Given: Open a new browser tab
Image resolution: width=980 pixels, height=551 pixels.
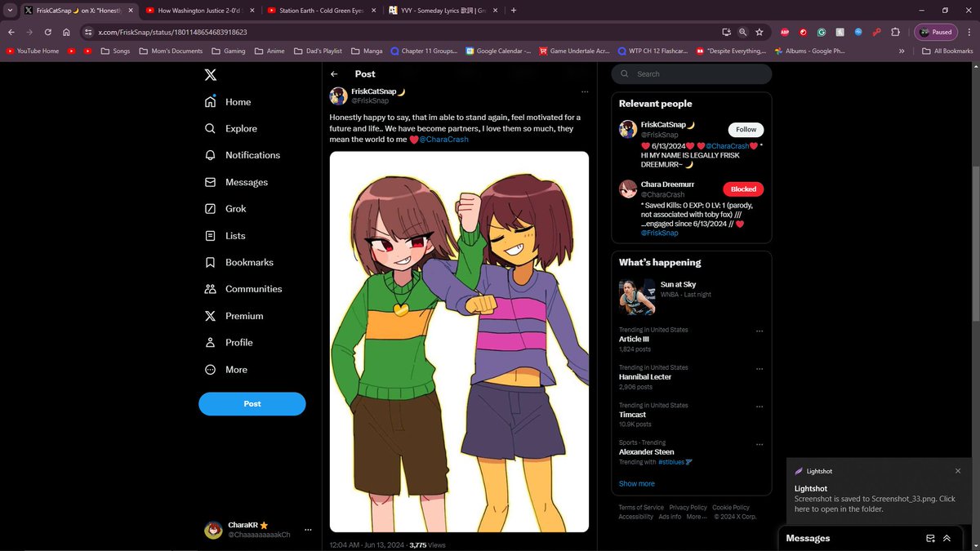Looking at the screenshot, I should click(514, 11).
